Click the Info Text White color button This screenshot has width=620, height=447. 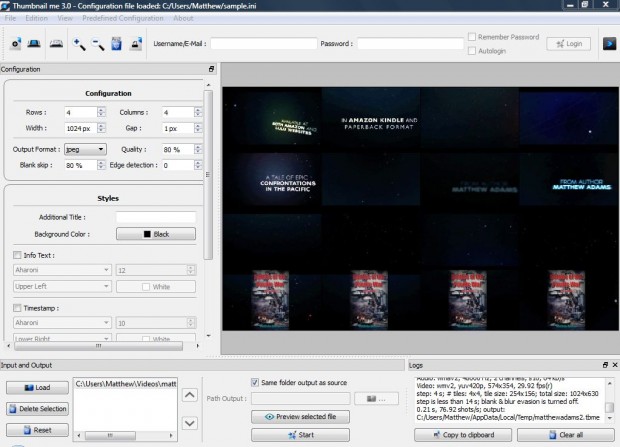click(156, 286)
